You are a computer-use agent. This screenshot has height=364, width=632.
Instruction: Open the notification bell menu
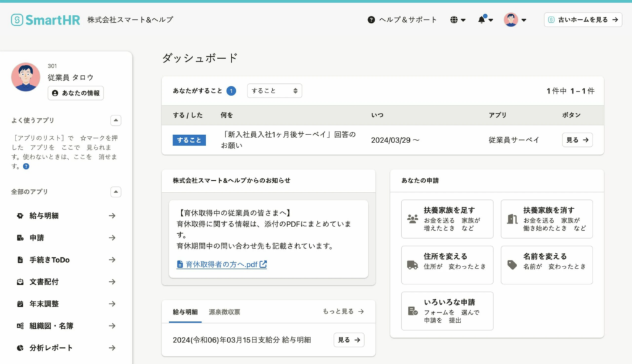485,20
